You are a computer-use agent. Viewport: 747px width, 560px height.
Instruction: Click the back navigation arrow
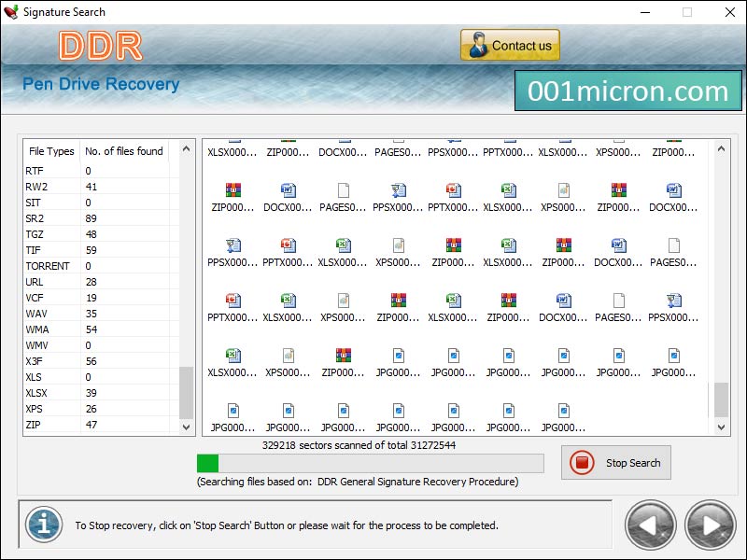click(x=651, y=525)
